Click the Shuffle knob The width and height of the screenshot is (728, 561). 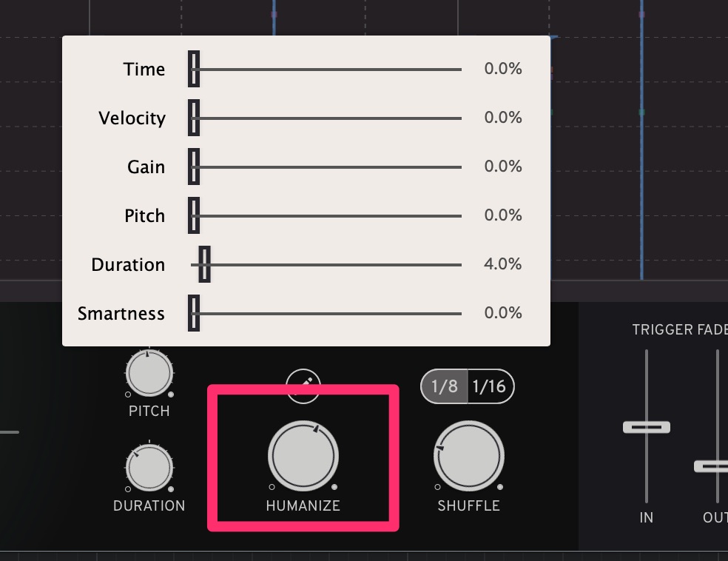pos(469,456)
